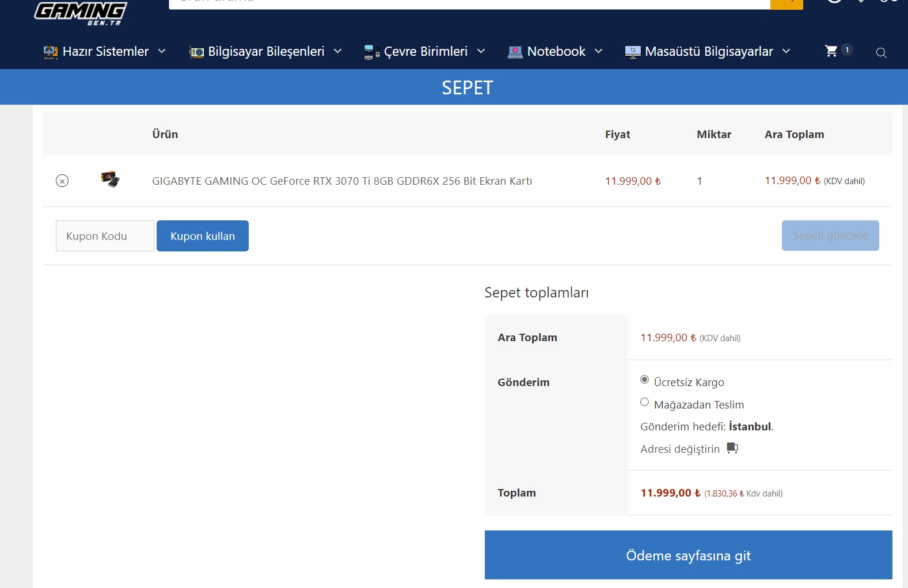Open the Çevre Birimleri menu label
Viewport: 908px width, 588px height.
pos(425,52)
